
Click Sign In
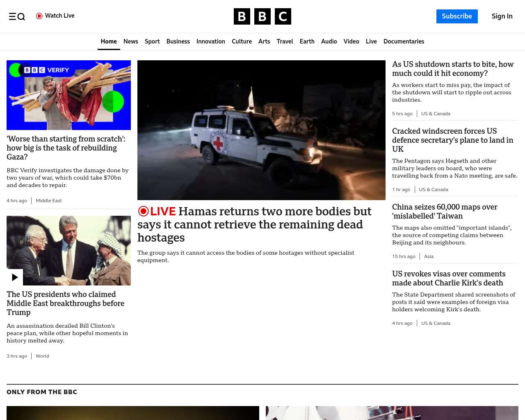(502, 16)
